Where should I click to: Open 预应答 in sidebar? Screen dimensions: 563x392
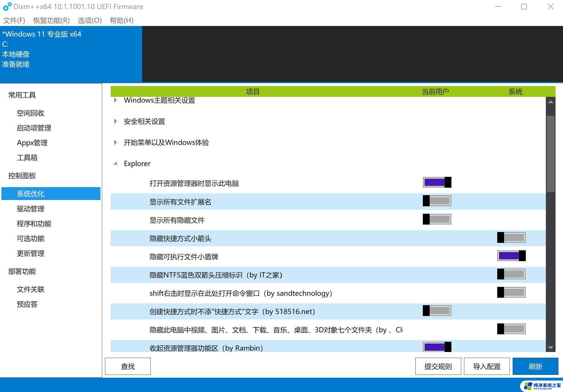27,304
